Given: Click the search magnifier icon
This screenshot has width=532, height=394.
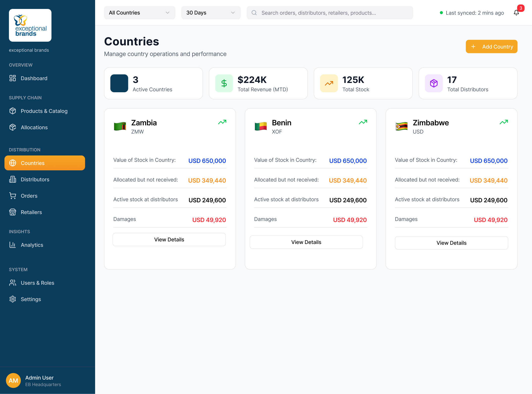Looking at the screenshot, I should pyautogui.click(x=254, y=13).
